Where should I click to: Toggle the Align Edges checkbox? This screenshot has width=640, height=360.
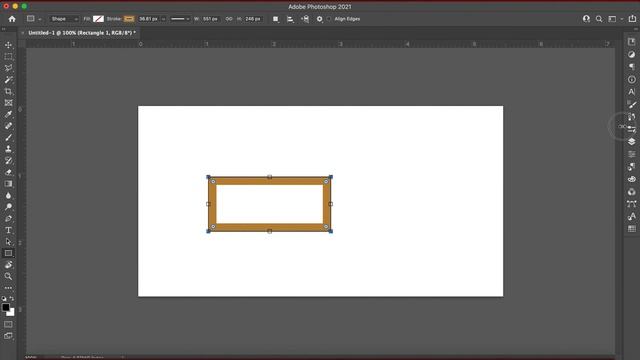(x=329, y=19)
